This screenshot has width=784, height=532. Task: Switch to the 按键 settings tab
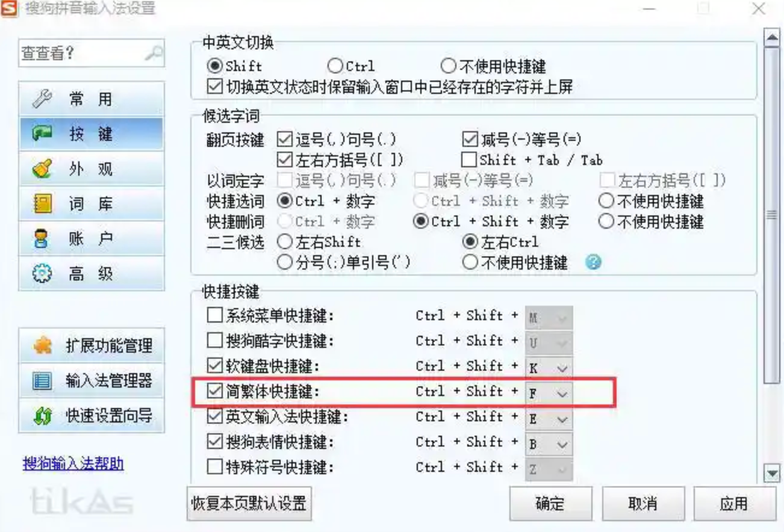coord(91,134)
